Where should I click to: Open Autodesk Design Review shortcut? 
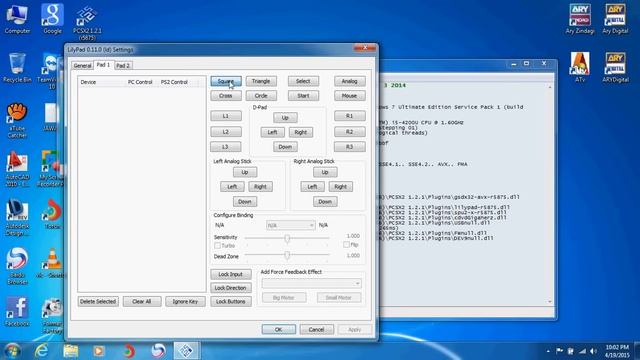point(17,218)
